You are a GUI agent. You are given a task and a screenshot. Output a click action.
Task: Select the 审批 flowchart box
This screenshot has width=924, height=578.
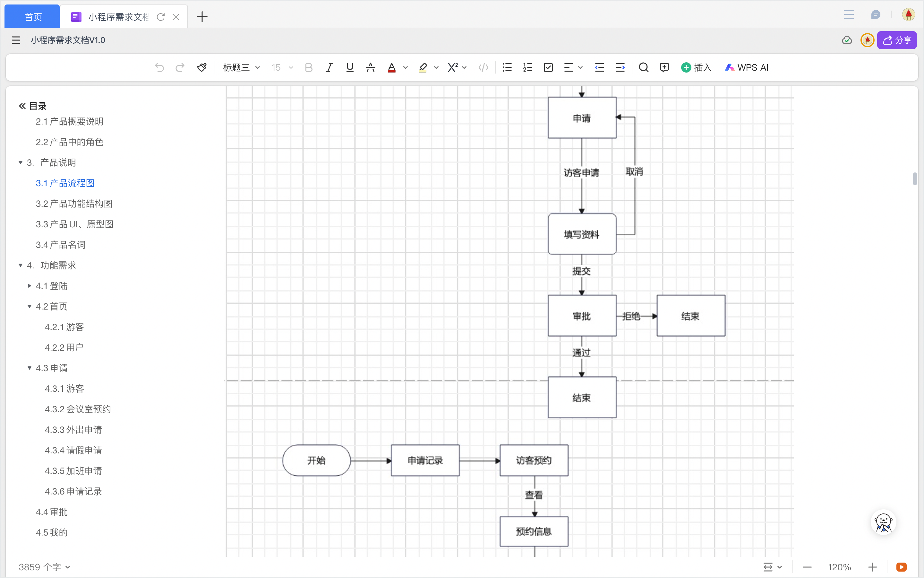point(582,316)
